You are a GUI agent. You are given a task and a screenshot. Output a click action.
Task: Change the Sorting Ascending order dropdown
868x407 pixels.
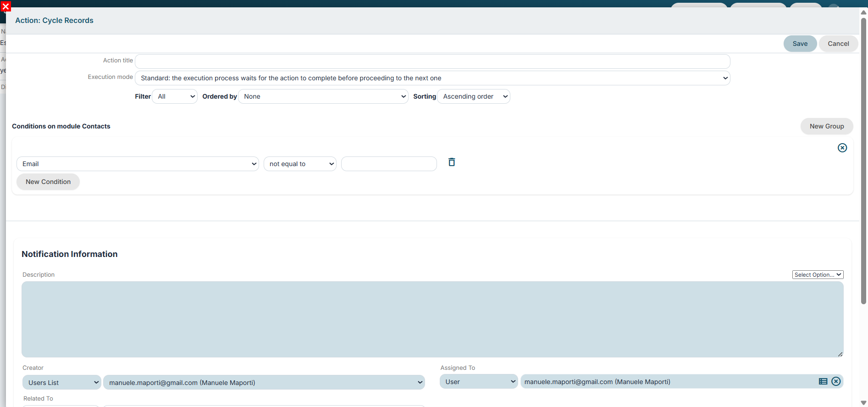(x=474, y=96)
